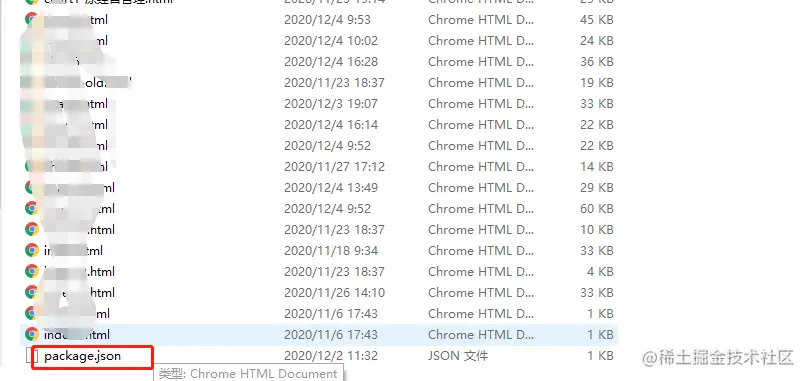Click the '类型: Chrome HTML Document' tooltip

click(x=248, y=374)
